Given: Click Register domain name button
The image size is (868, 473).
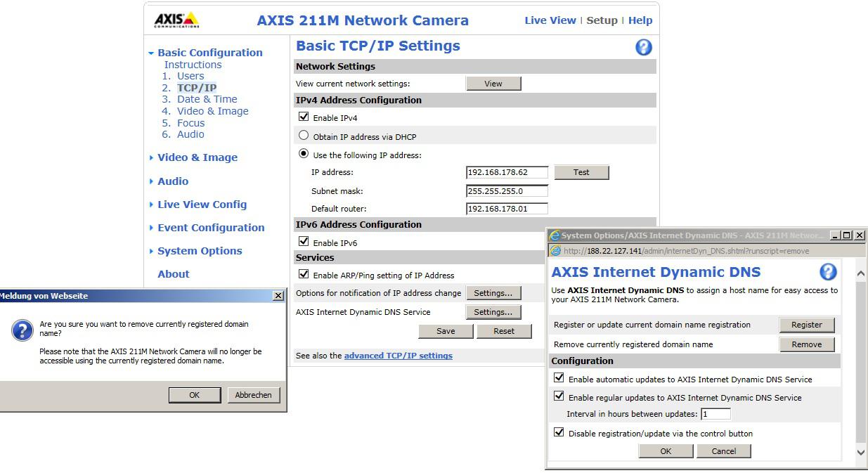Looking at the screenshot, I should coord(807,325).
